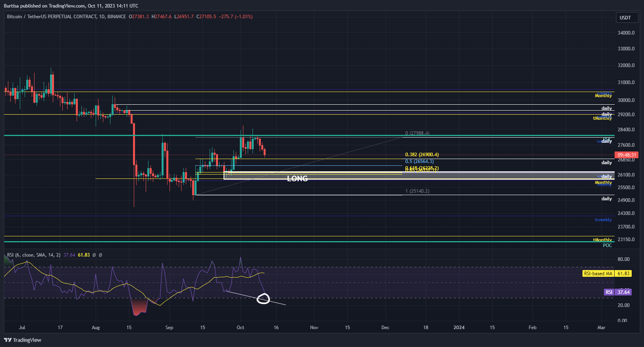The image size is (644, 347).
Task: Click the 16 date label after Oct
Action: click(x=276, y=328)
